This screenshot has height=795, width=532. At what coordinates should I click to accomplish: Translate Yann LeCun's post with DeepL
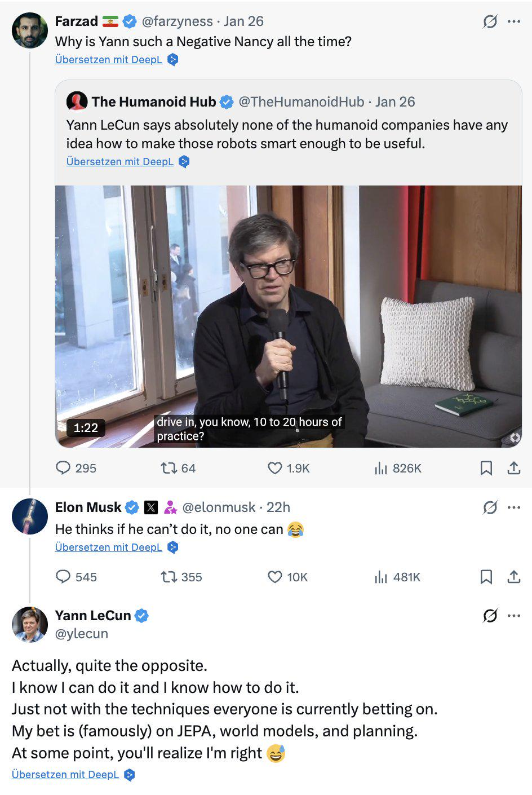click(x=65, y=775)
